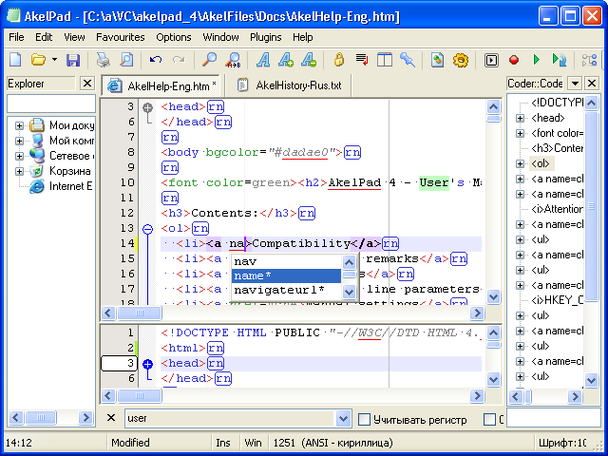Click the Print toolbar icon
Image resolution: width=608 pixels, height=456 pixels.
pos(103,60)
